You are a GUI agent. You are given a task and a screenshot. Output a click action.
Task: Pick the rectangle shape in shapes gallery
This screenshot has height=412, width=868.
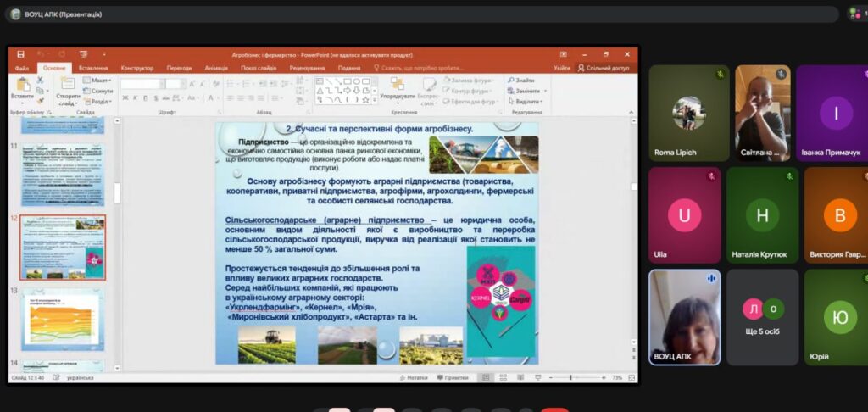348,81
